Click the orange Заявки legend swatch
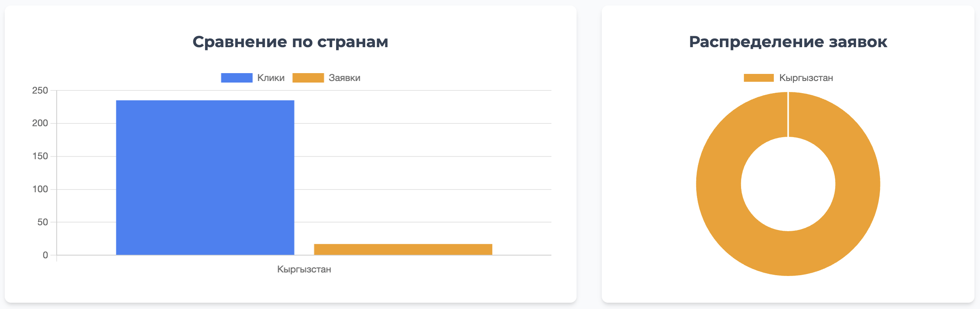The width and height of the screenshot is (980, 309). [308, 78]
